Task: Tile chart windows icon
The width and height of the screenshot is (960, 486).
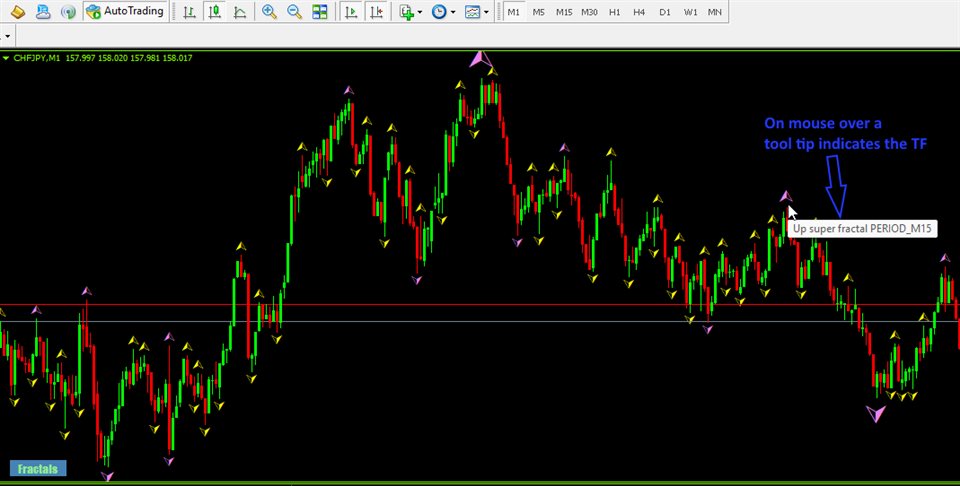Action: 319,12
